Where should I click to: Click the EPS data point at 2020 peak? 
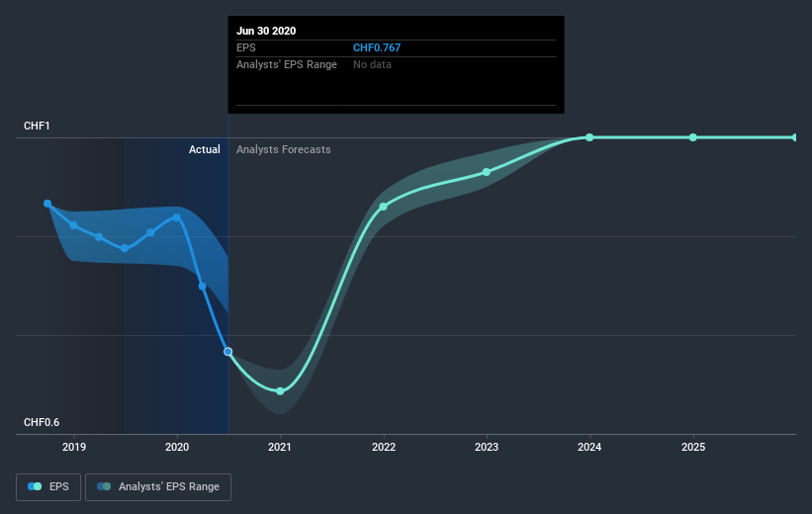click(x=177, y=217)
